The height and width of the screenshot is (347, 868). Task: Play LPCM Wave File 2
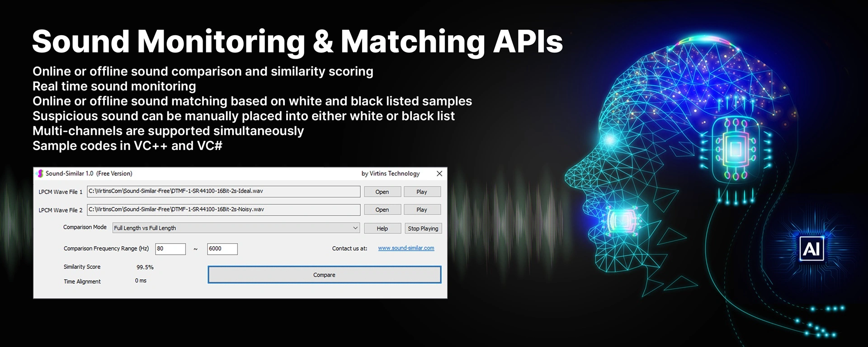tap(421, 210)
